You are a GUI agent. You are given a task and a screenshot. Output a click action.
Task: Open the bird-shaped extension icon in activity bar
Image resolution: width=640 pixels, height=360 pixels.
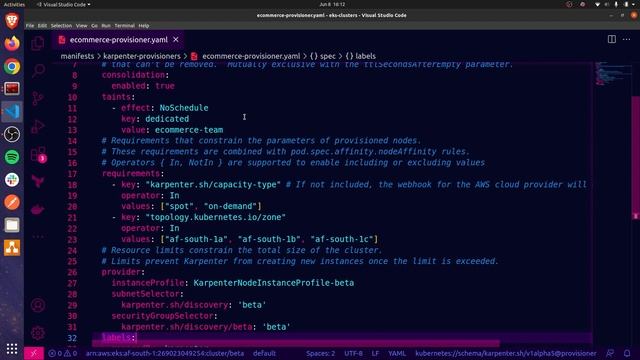38,182
